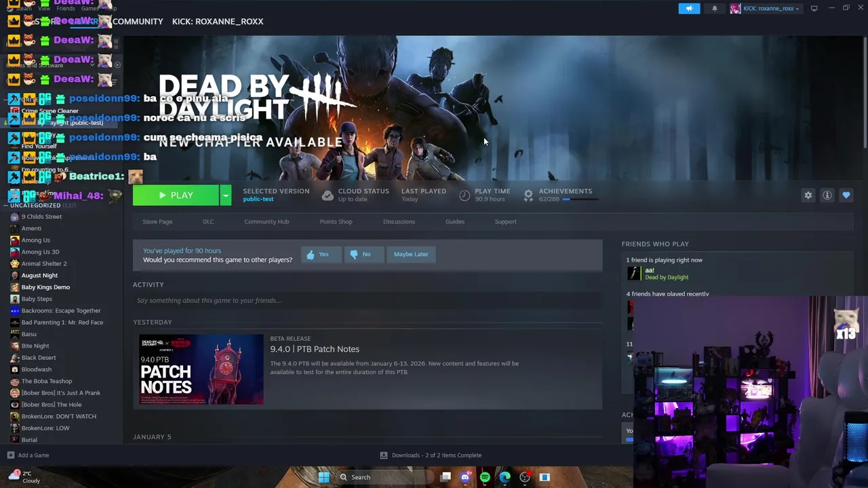This screenshot has height=488, width=868.
Task: Select [Bober Bros] It's Just A Prank
Action: click(60, 393)
